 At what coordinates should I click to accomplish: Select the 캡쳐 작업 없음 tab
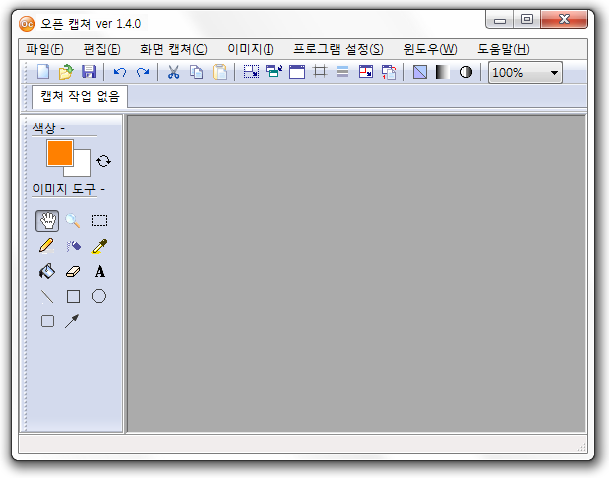tap(80, 96)
